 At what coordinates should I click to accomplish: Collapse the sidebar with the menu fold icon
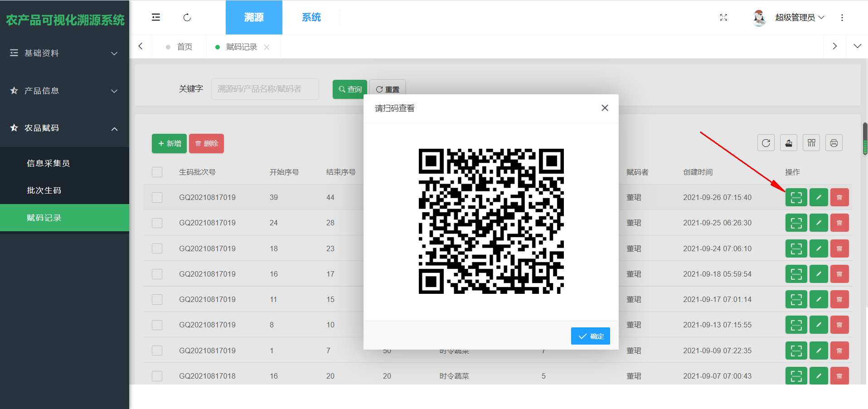tap(156, 17)
